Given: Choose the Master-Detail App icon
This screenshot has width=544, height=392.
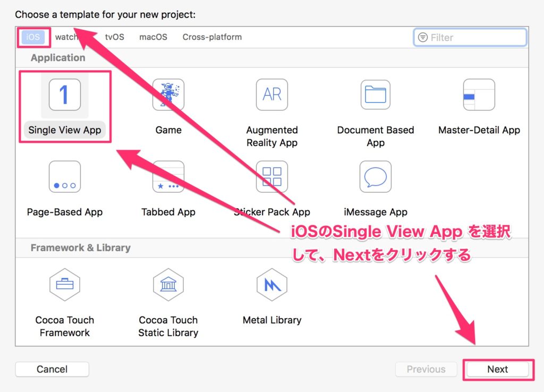Looking at the screenshot, I should (x=479, y=95).
